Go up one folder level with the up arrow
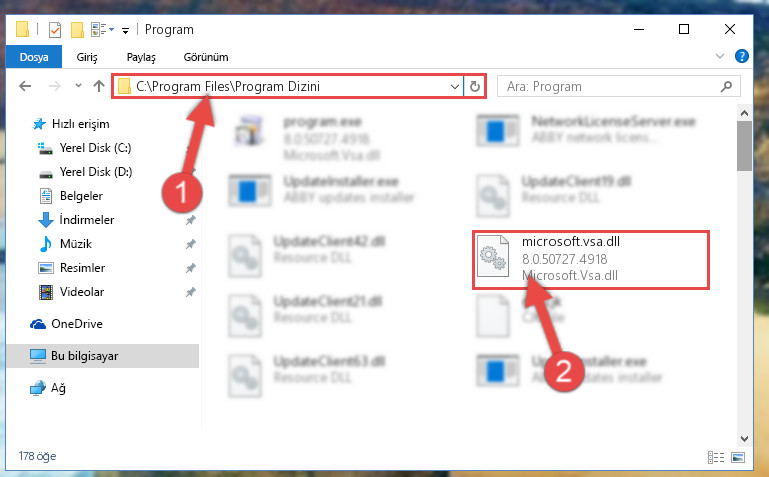Viewport: 769px width, 477px height. point(99,86)
